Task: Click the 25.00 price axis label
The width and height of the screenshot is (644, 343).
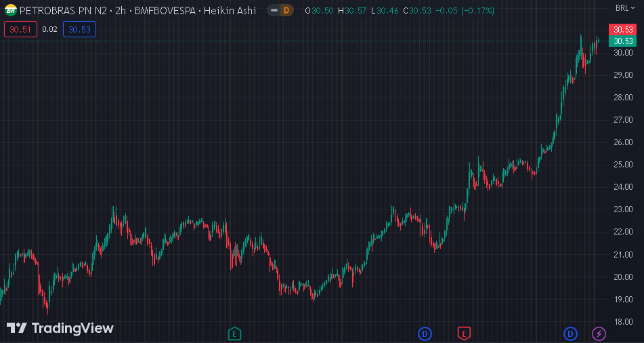Action: (x=623, y=165)
